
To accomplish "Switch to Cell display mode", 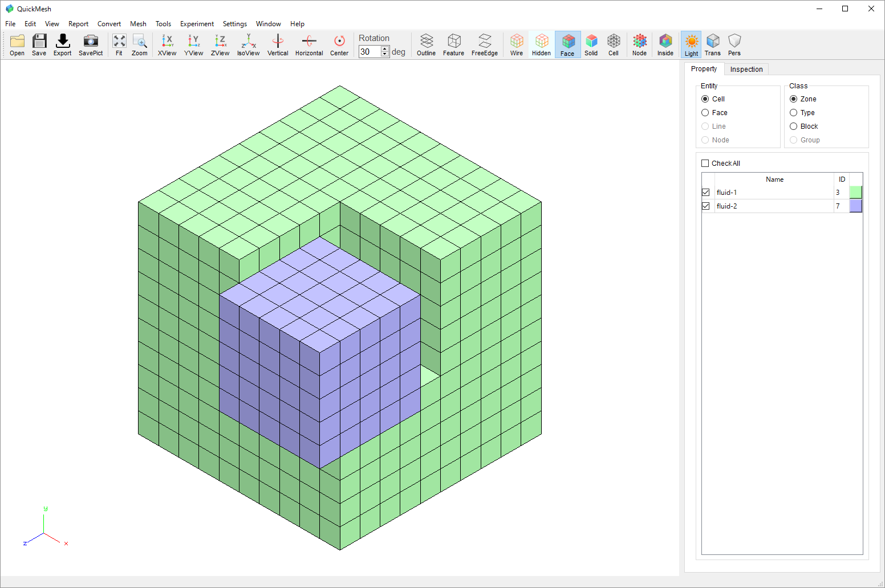I will point(614,44).
